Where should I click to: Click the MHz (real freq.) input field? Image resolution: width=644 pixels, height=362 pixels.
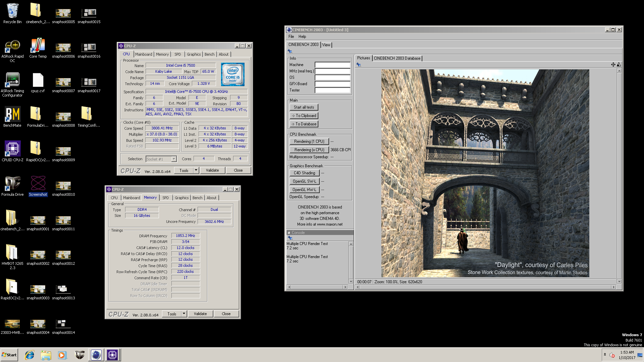[x=332, y=71]
